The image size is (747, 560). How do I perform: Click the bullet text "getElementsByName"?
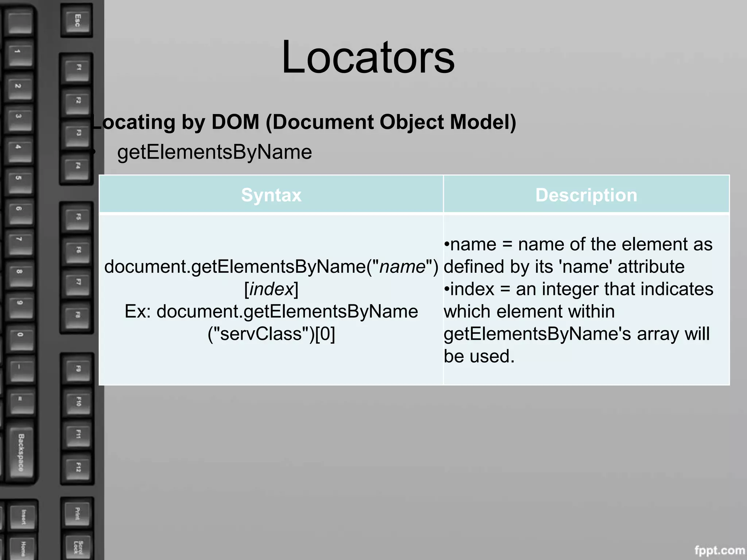coord(214,152)
